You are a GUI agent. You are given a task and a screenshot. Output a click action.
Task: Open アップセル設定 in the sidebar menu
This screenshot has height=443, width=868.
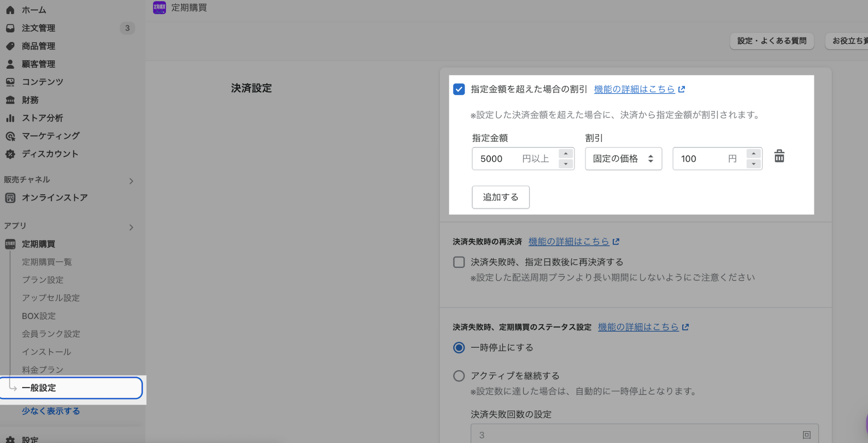click(x=51, y=298)
